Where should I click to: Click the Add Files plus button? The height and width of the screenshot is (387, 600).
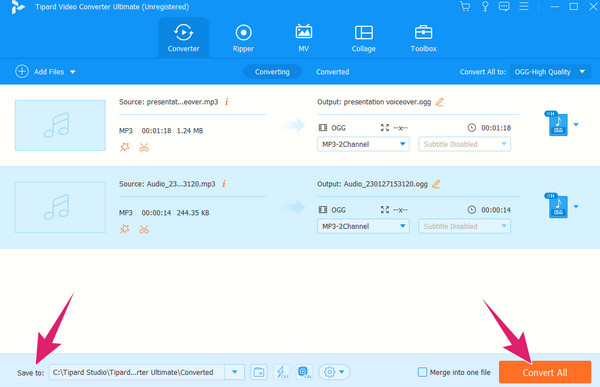point(22,71)
